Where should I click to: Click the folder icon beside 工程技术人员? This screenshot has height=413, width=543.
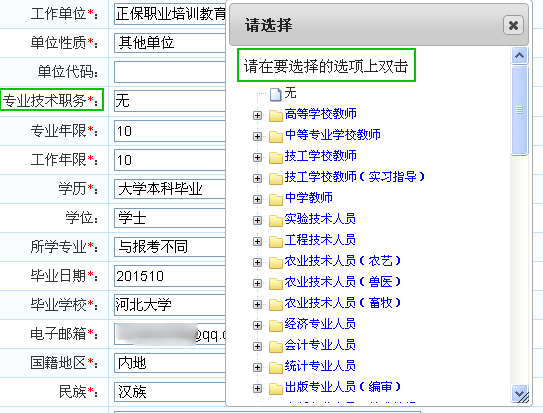click(276, 242)
